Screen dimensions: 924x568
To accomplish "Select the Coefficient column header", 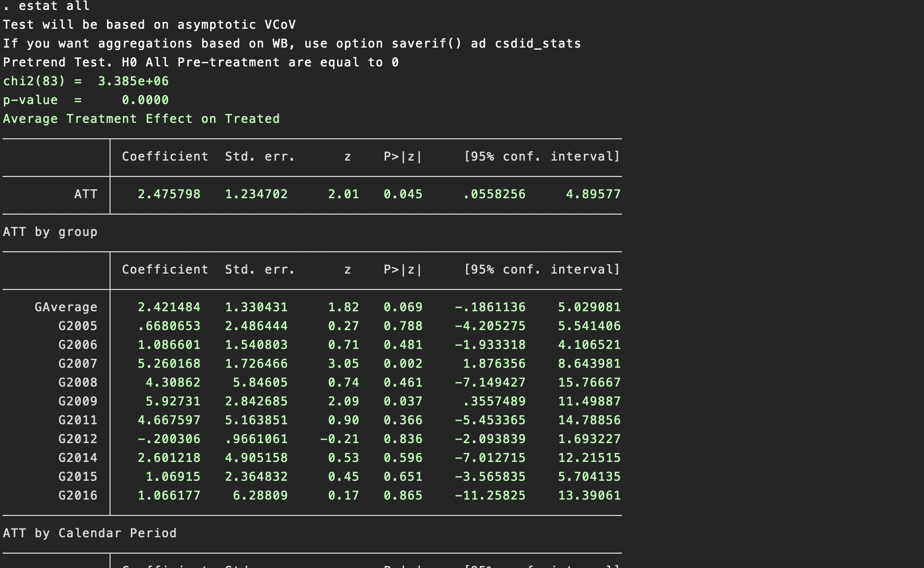I will pos(165,157).
